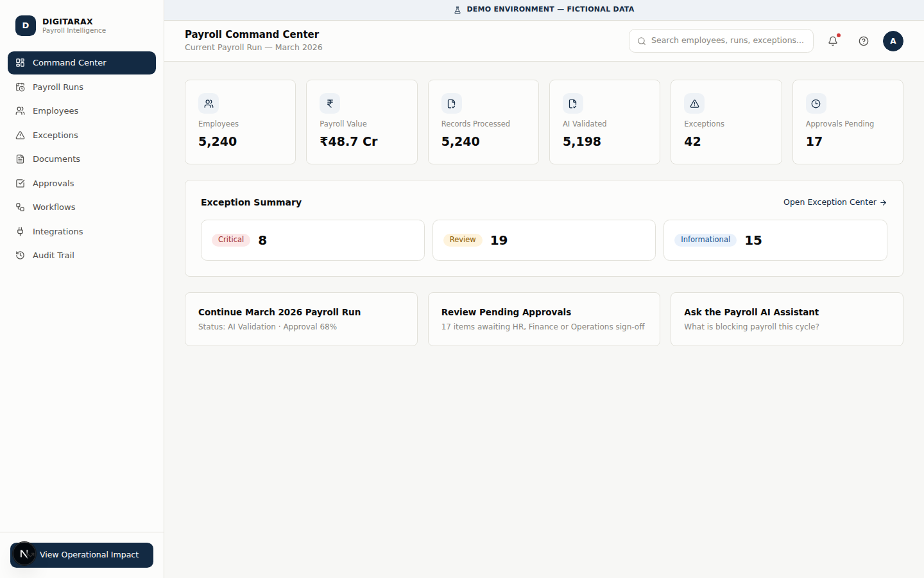This screenshot has height=578, width=924.
Task: Click the flask icon in demo banner
Action: tap(458, 10)
